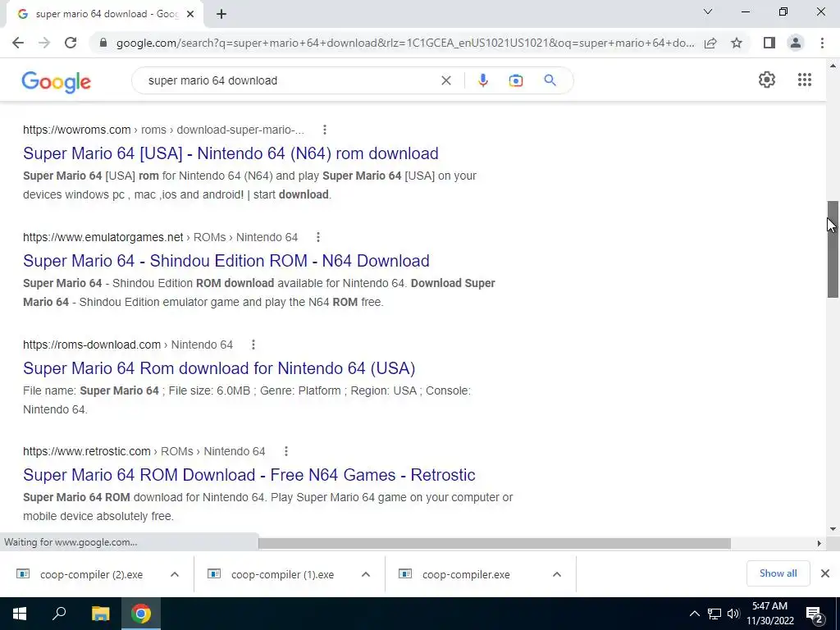840x630 pixels.
Task: Open more options for the emulatorgames result
Action: 318,237
